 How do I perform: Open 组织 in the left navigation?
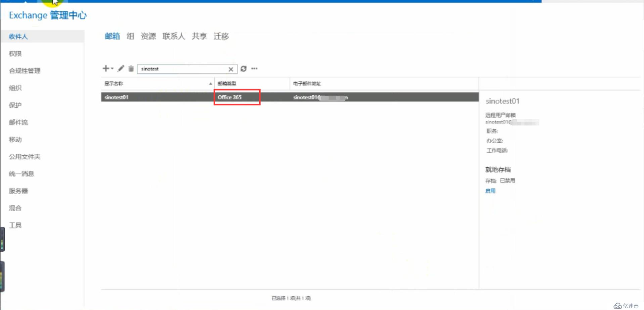click(x=15, y=88)
